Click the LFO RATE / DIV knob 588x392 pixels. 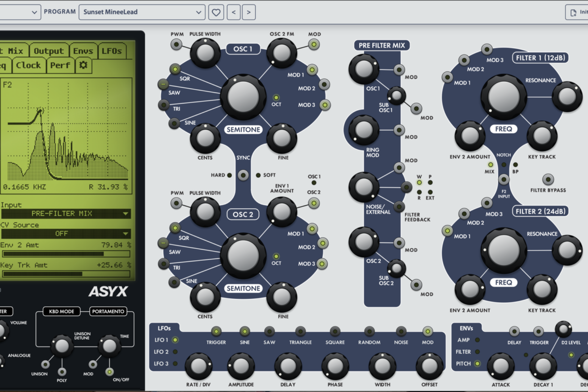pyautogui.click(x=198, y=366)
